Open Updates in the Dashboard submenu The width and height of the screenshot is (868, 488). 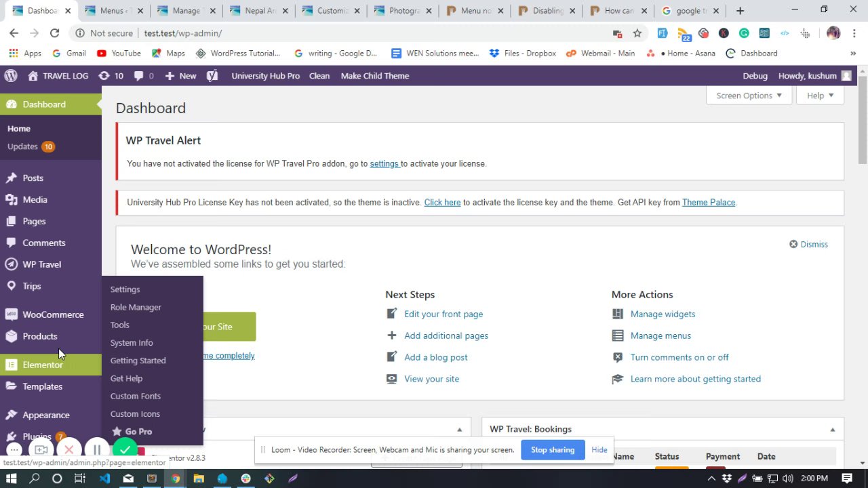(31, 146)
